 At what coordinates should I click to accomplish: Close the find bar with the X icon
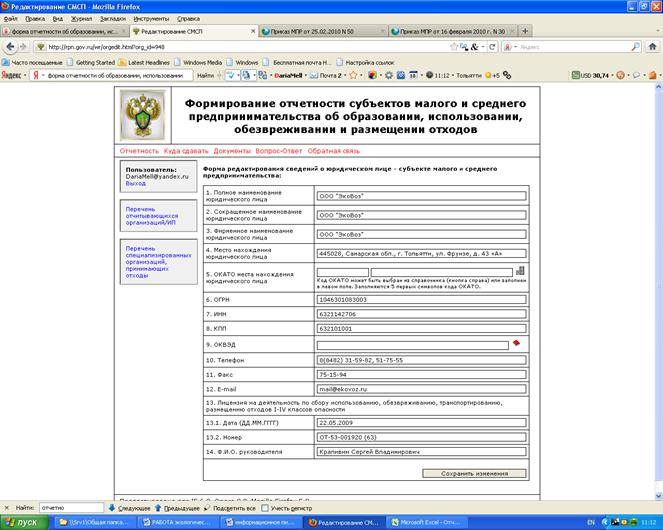pyautogui.click(x=6, y=508)
